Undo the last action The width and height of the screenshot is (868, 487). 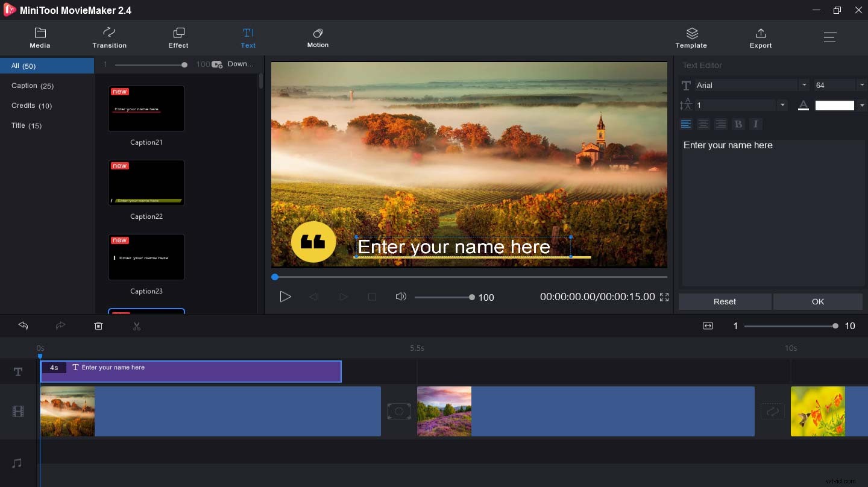(24, 326)
